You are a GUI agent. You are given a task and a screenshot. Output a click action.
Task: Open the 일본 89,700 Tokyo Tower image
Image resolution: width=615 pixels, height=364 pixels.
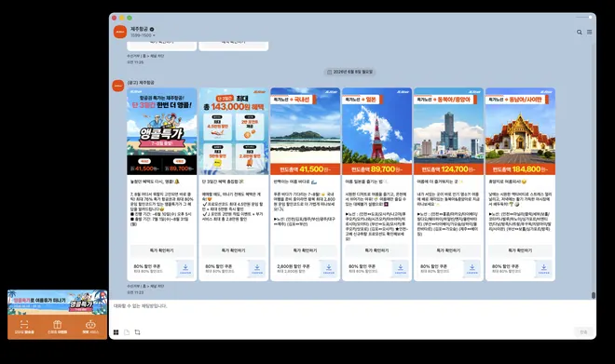coord(377,131)
